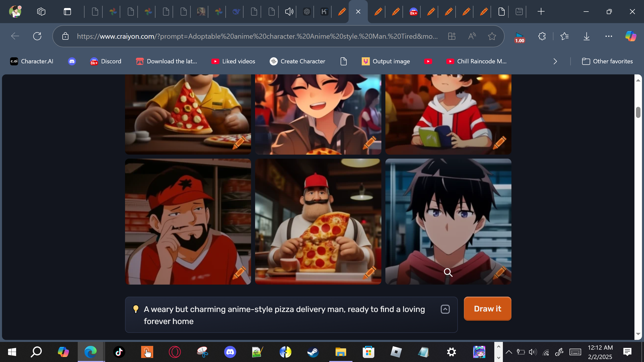Toggle the split screen icon in the address bar
The width and height of the screenshot is (644, 362).
452,36
